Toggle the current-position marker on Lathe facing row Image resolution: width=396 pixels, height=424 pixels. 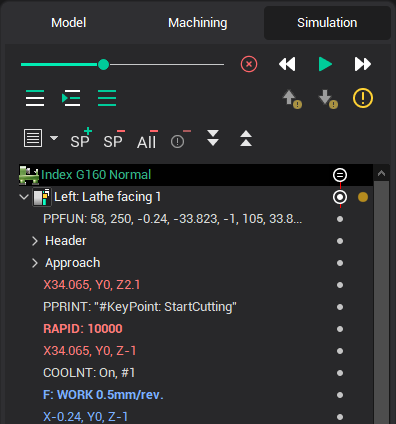pos(340,197)
